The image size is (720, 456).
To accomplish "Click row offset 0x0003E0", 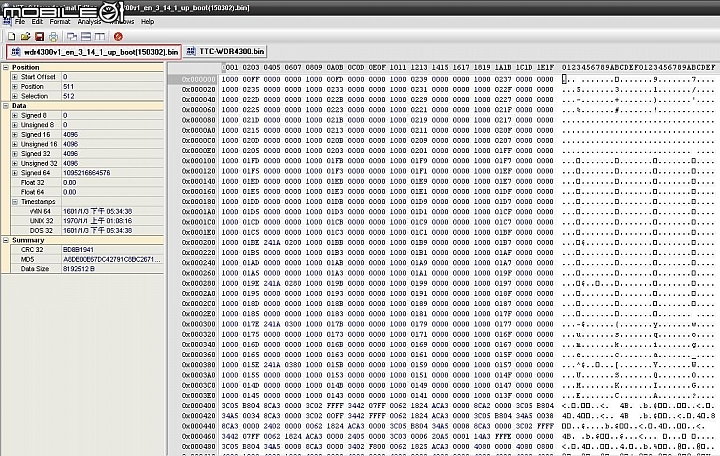I will 198,395.
